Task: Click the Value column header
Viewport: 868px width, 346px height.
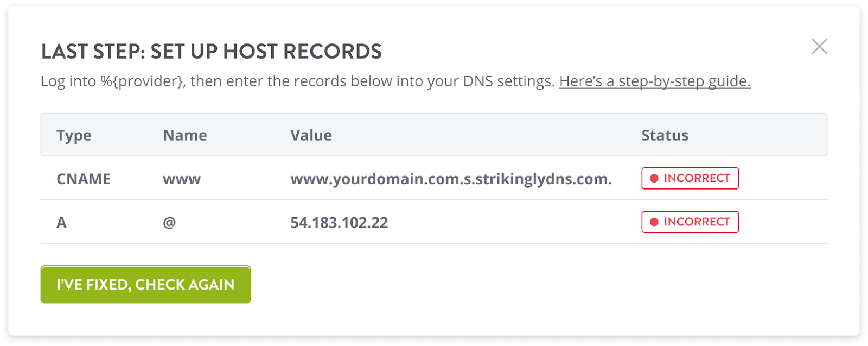Action: coord(311,135)
